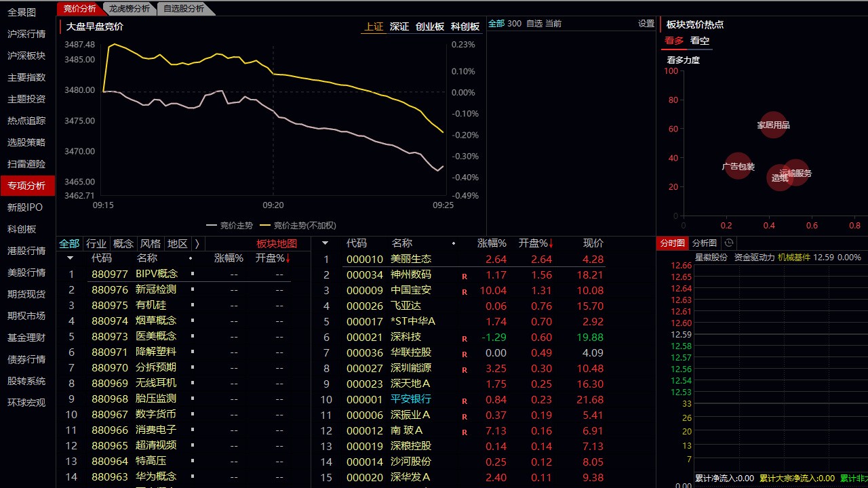Viewport: 868px width, 488px height.
Task: Open 设置 in the stock filter bar
Action: [x=646, y=23]
